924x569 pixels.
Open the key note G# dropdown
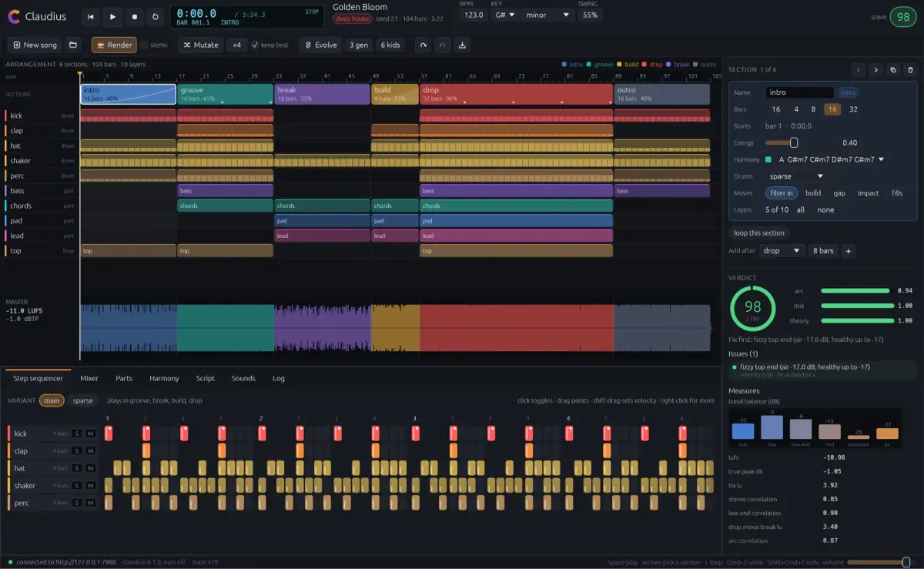pos(504,15)
